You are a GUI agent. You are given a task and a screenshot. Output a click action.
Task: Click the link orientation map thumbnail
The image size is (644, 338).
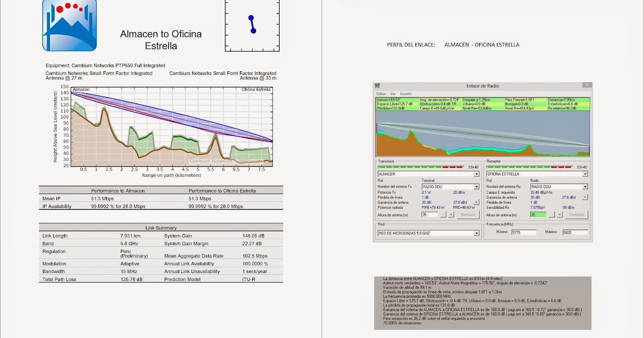(252, 25)
